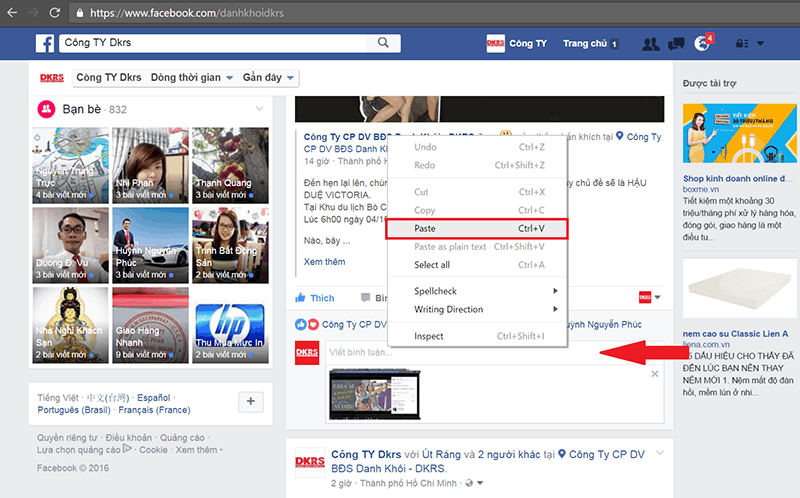Screen dimensions: 800x498
Task: Click the Út Ráng tagged name link
Action: pos(441,454)
